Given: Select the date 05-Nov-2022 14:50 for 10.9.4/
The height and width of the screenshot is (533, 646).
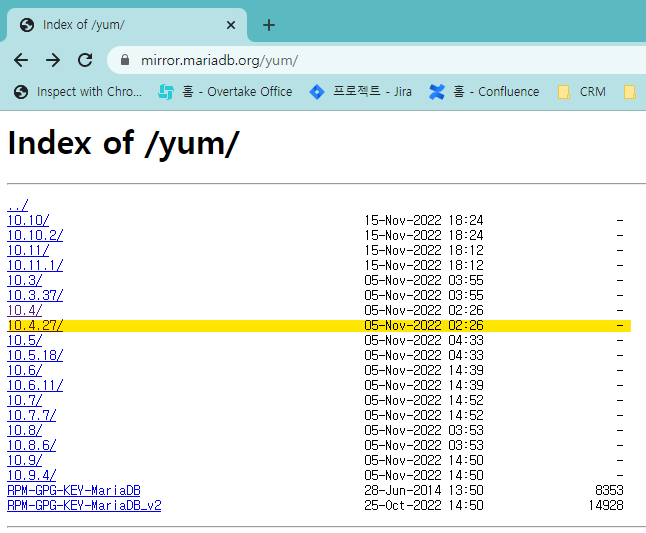Looking at the screenshot, I should click(424, 475).
